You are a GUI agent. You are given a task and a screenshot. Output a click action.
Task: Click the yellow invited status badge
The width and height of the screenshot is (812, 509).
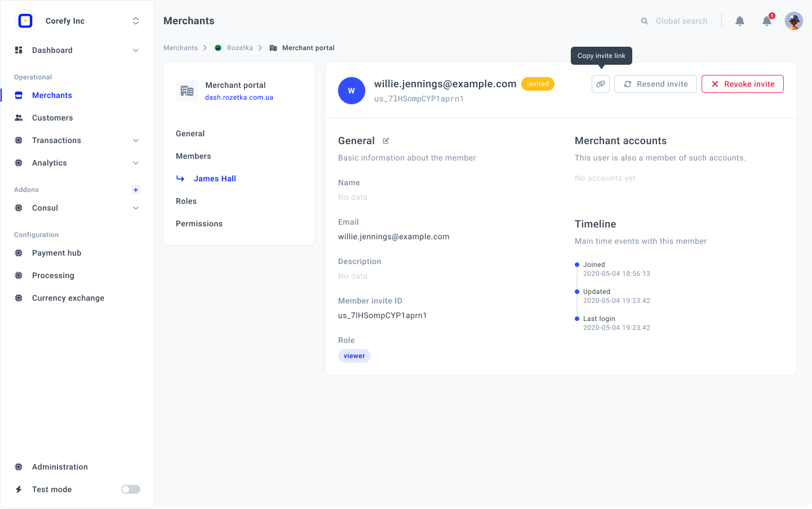[x=538, y=84]
